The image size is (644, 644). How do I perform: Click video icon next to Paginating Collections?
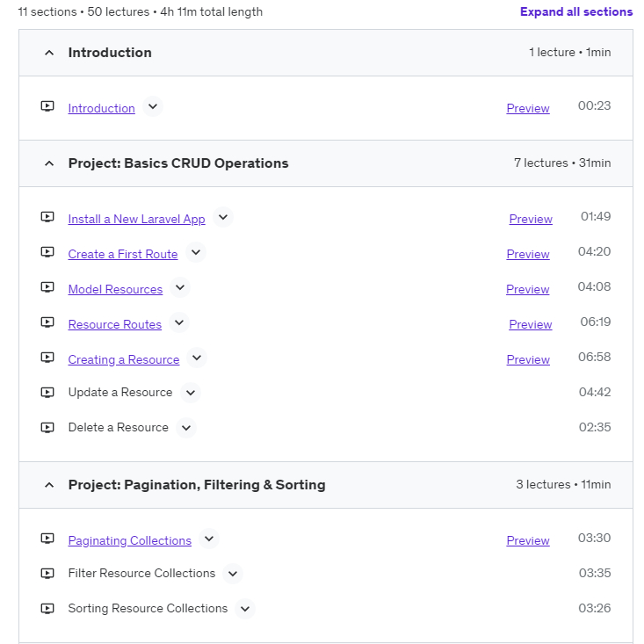[47, 539]
